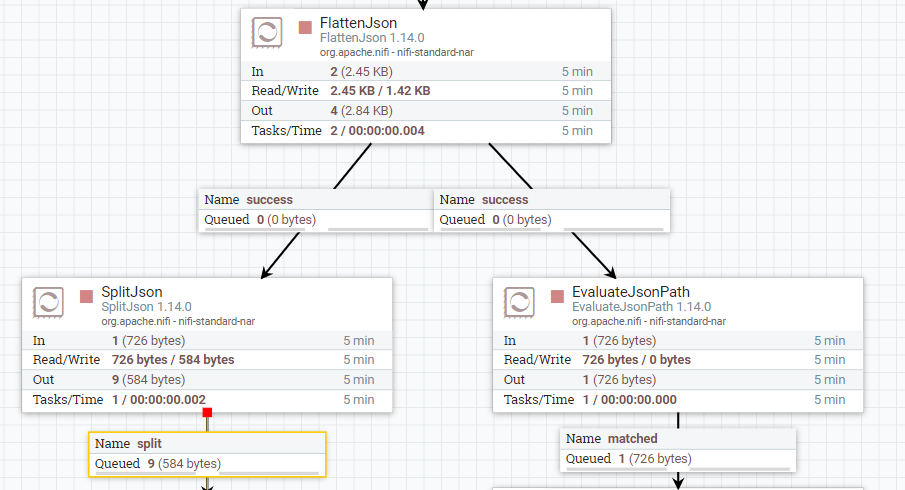
Task: Click the Queued 0 row of the left success connection
Action: point(316,220)
